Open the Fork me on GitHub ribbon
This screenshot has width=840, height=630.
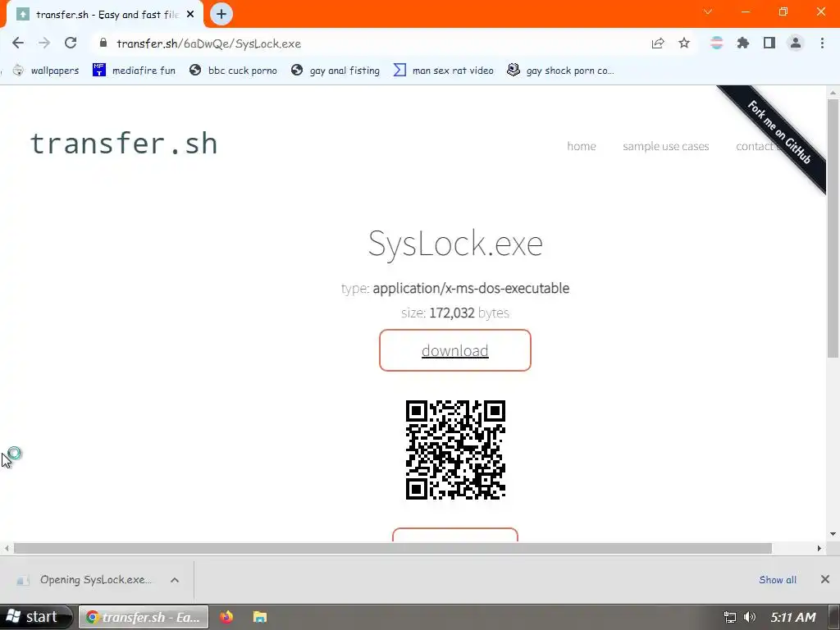(x=779, y=132)
